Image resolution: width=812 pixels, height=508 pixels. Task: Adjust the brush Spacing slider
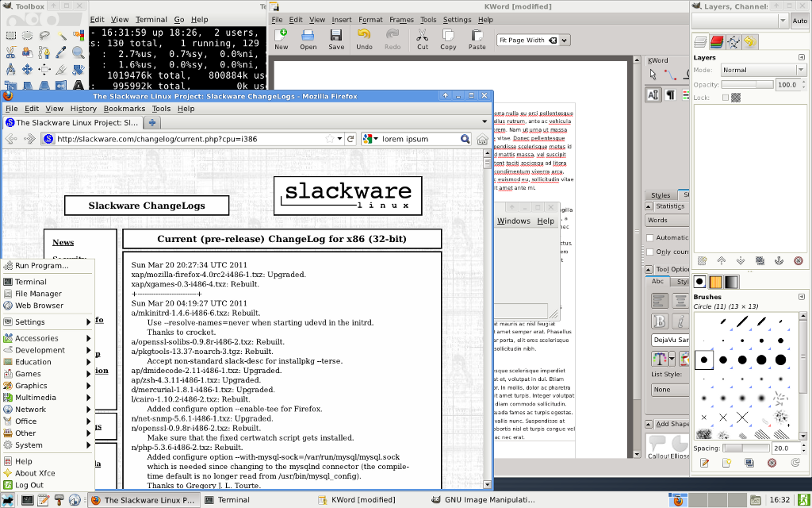point(745,448)
